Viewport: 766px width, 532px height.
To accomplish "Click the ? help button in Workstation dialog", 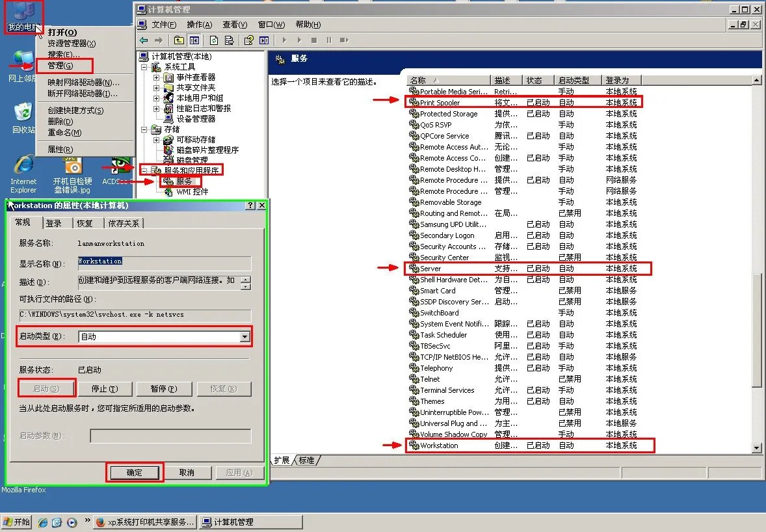I will coord(250,206).
